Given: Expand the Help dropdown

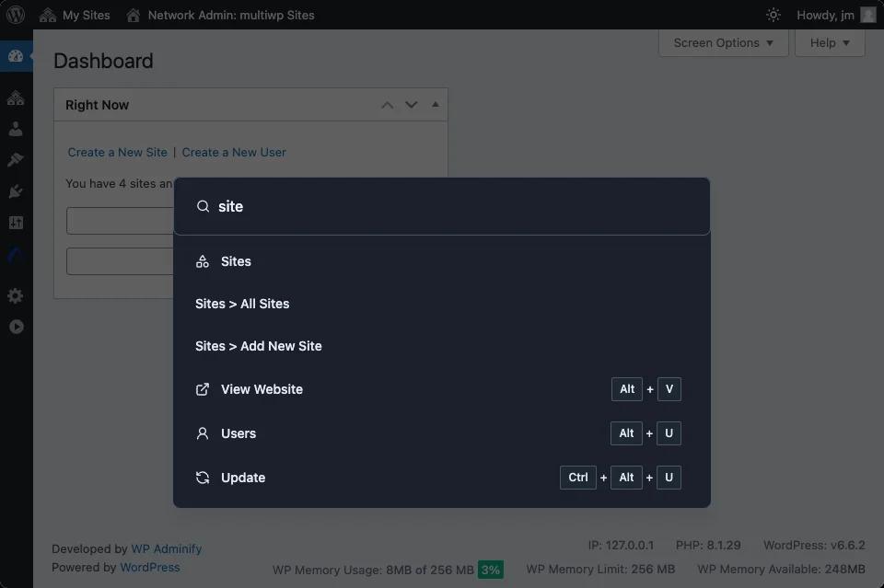Looking at the screenshot, I should point(829,42).
